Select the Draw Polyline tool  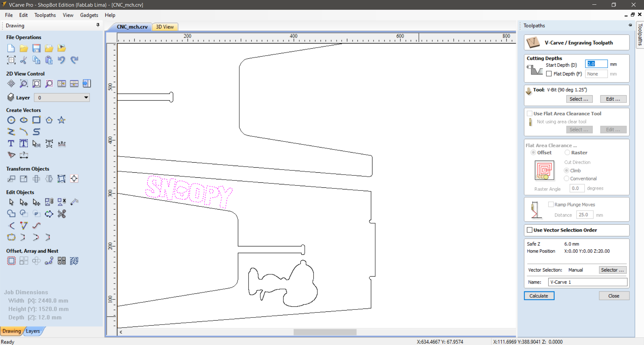pos(11,132)
